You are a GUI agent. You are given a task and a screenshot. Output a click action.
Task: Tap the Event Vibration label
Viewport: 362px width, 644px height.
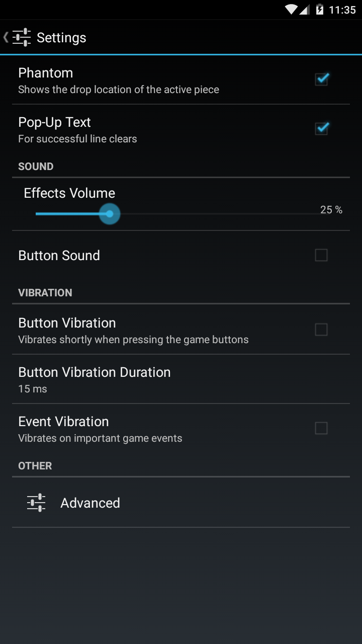(x=64, y=422)
